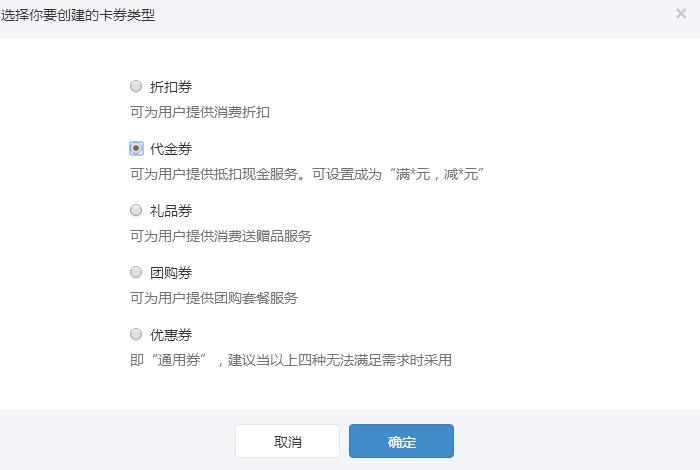Choose the 礼品券 radio button circle
Image resolution: width=700 pixels, height=470 pixels.
coord(136,210)
